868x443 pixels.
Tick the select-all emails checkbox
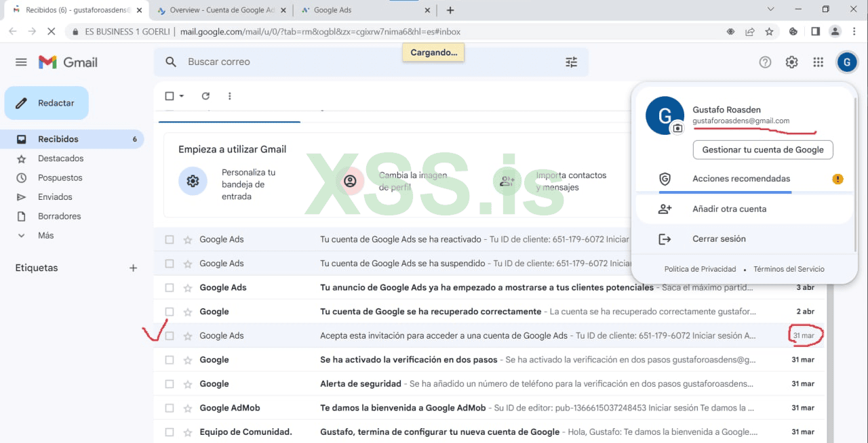(x=170, y=96)
